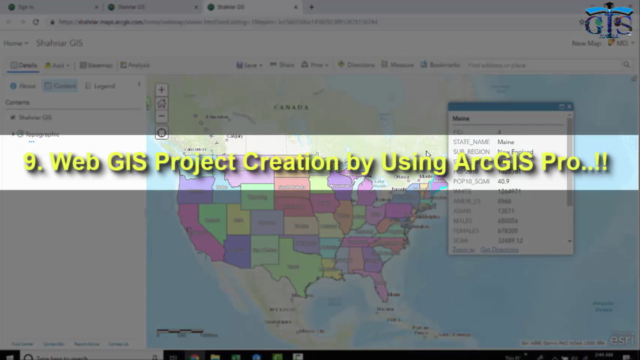This screenshot has width=640, height=360.
Task: Click the Windows taskbar search box
Action: tap(92, 357)
